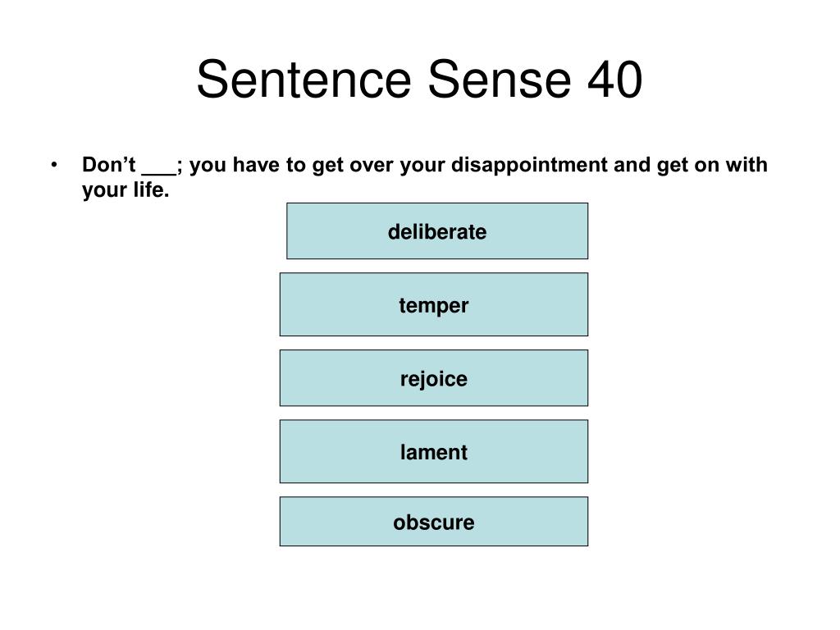840x630 pixels.
Task: Choose 'lament' as the answer
Action: (x=434, y=452)
